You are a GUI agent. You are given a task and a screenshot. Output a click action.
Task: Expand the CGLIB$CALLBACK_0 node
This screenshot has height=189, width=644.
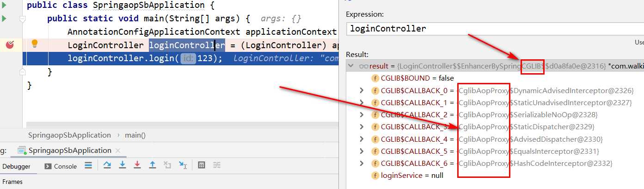pyautogui.click(x=362, y=90)
